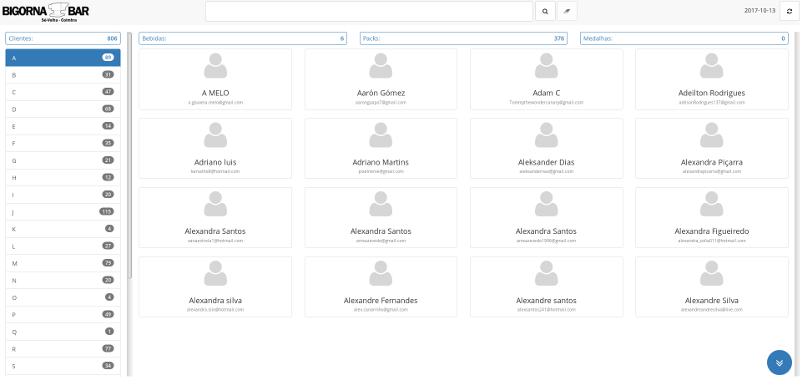Select letter E in client list
800x383 pixels.
[63, 126]
